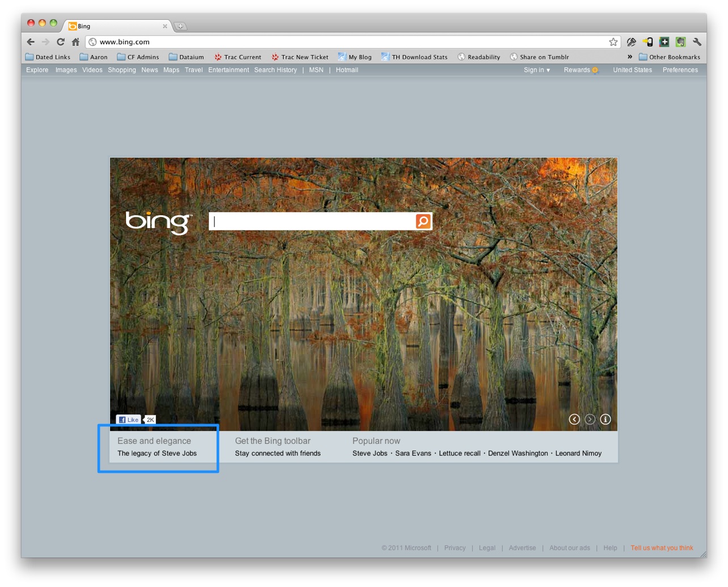Open Travel in the Bing navigation
This screenshot has width=728, height=587.
[x=193, y=70]
